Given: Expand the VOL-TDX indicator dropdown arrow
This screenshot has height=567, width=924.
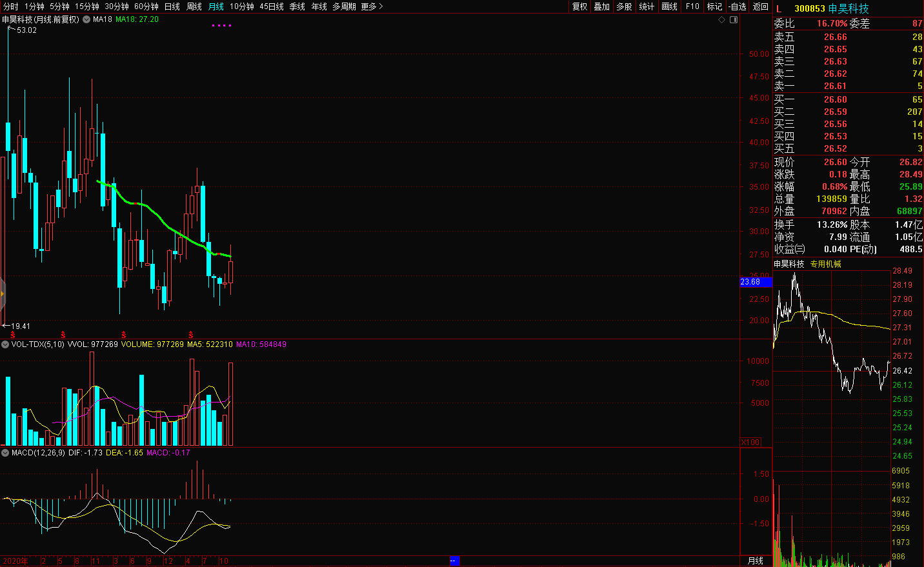Looking at the screenshot, I should click(5, 344).
